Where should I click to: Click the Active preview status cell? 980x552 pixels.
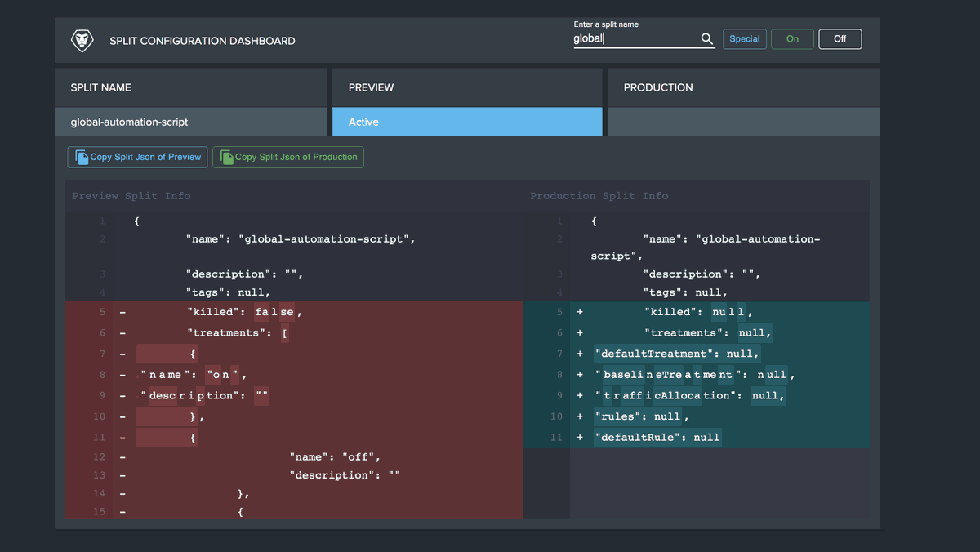tap(467, 122)
